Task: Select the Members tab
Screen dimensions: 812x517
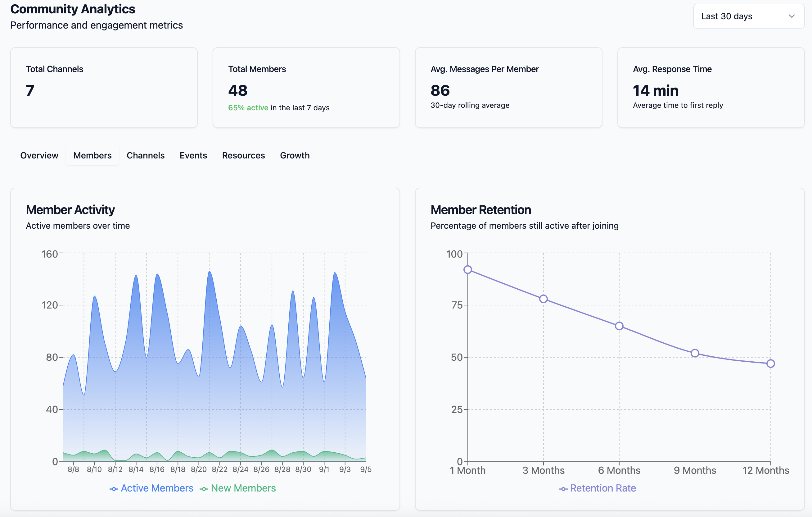Action: click(92, 155)
